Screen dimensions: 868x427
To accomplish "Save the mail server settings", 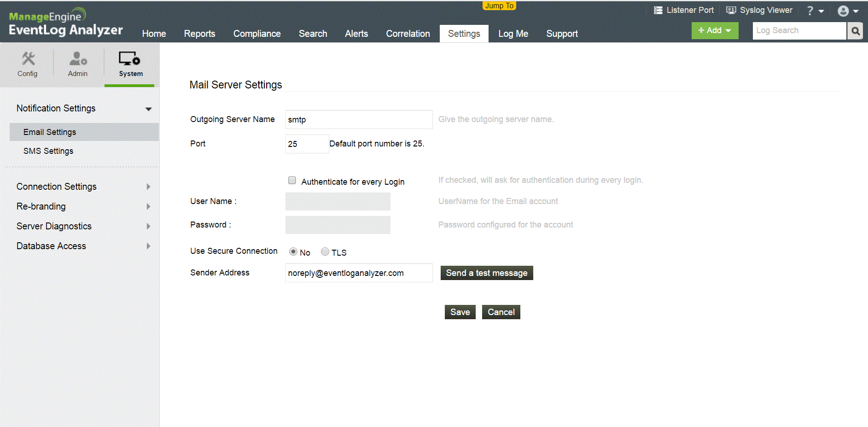I will pos(460,312).
